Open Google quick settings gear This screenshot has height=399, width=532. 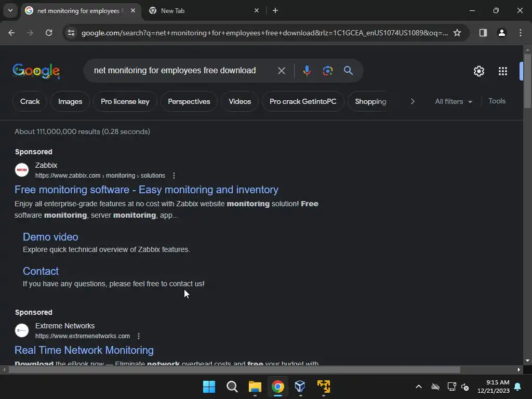pyautogui.click(x=478, y=71)
